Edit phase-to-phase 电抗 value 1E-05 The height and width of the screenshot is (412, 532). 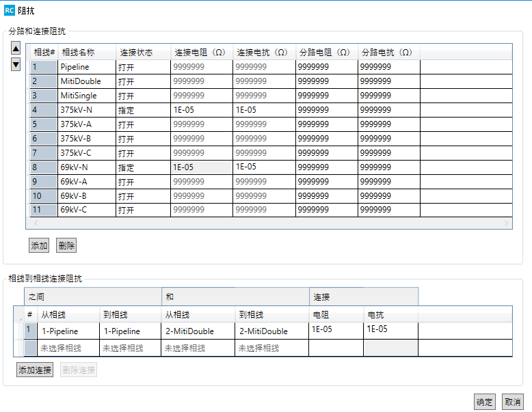(391, 331)
